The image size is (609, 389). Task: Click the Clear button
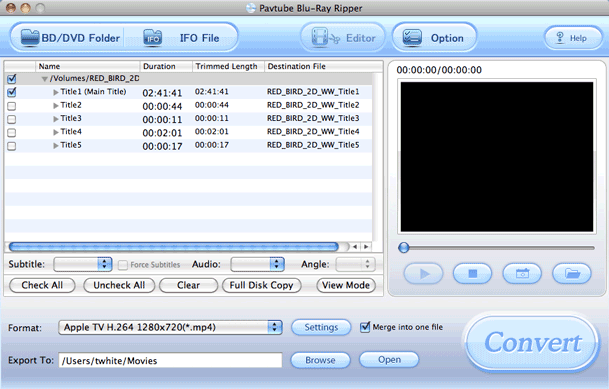[x=188, y=285]
